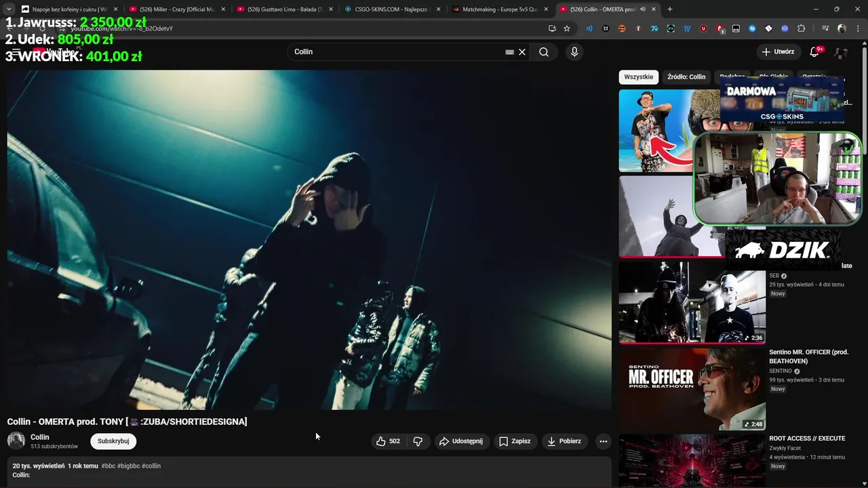Click the Zapisz save button
This screenshot has height=488, width=868.
pos(515,441)
